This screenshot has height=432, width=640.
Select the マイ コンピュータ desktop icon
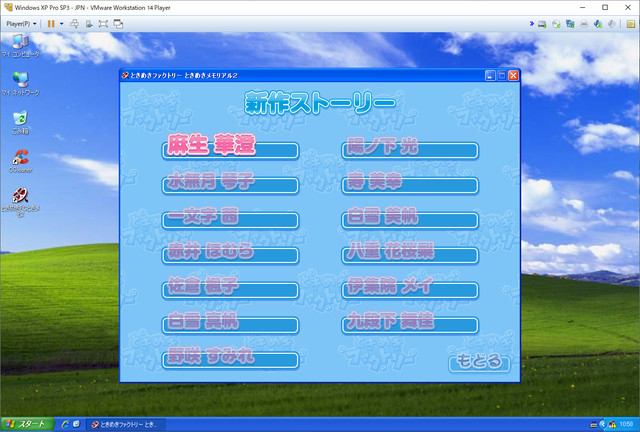(x=20, y=46)
